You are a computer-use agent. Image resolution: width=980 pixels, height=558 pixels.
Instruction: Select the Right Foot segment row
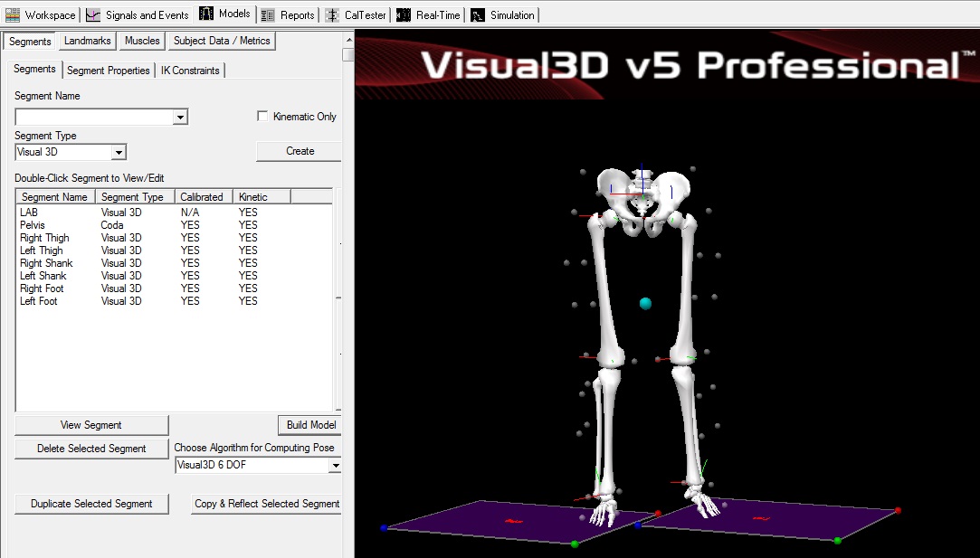point(174,288)
